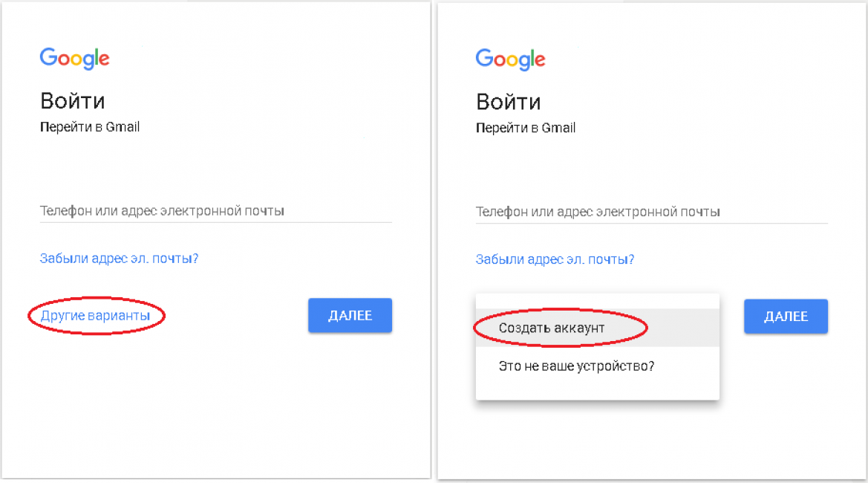Screen dimensions: 868x483
Task: Click the Google logo in the left sign-in card
Action: 75,58
